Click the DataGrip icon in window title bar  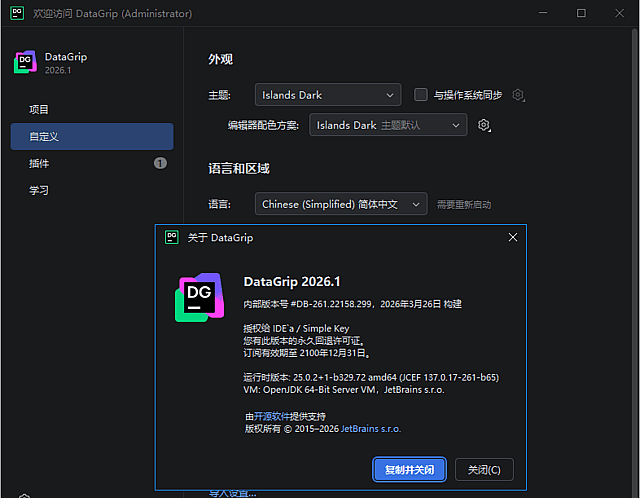(x=17, y=13)
